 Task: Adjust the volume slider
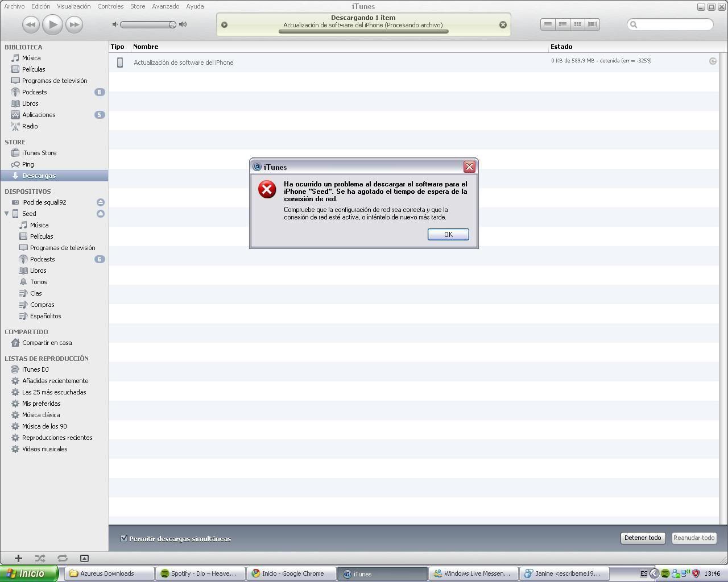148,24
